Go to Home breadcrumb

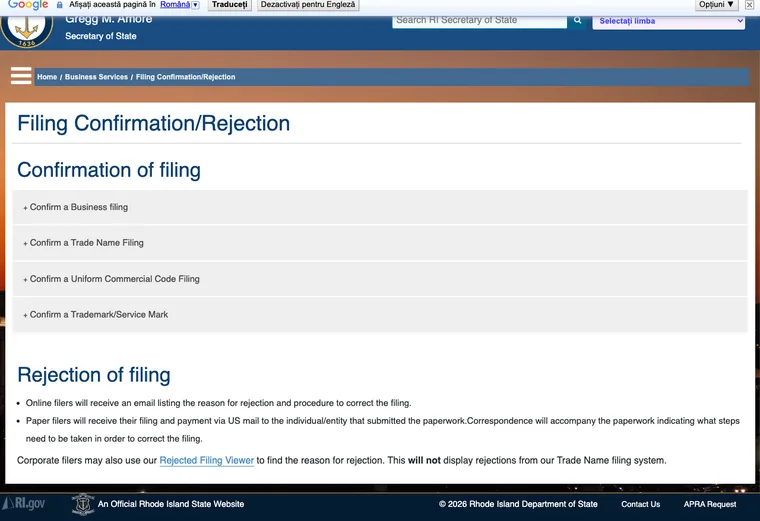click(x=47, y=77)
